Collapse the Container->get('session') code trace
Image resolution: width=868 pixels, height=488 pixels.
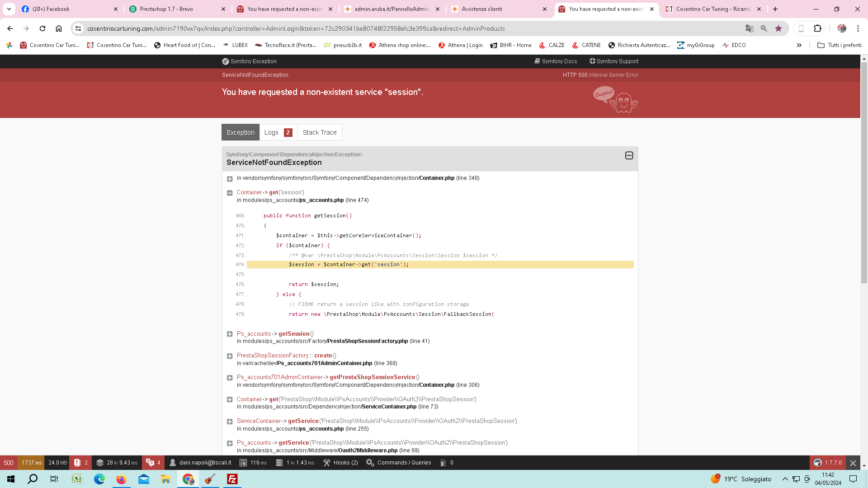click(x=230, y=193)
